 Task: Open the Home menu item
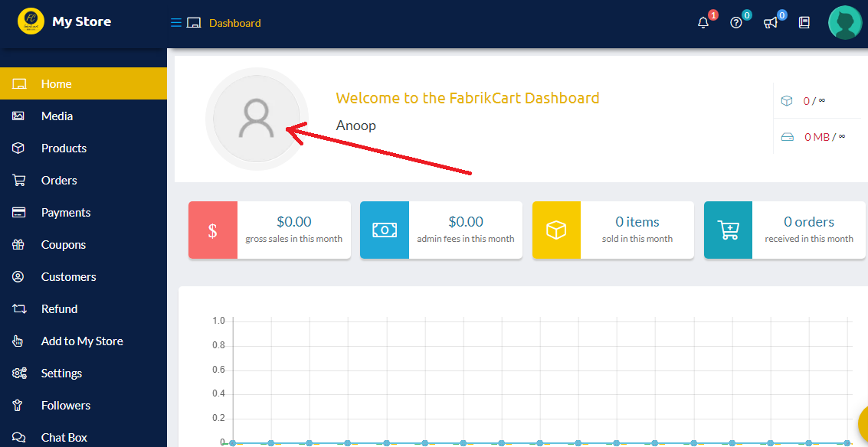click(x=84, y=83)
